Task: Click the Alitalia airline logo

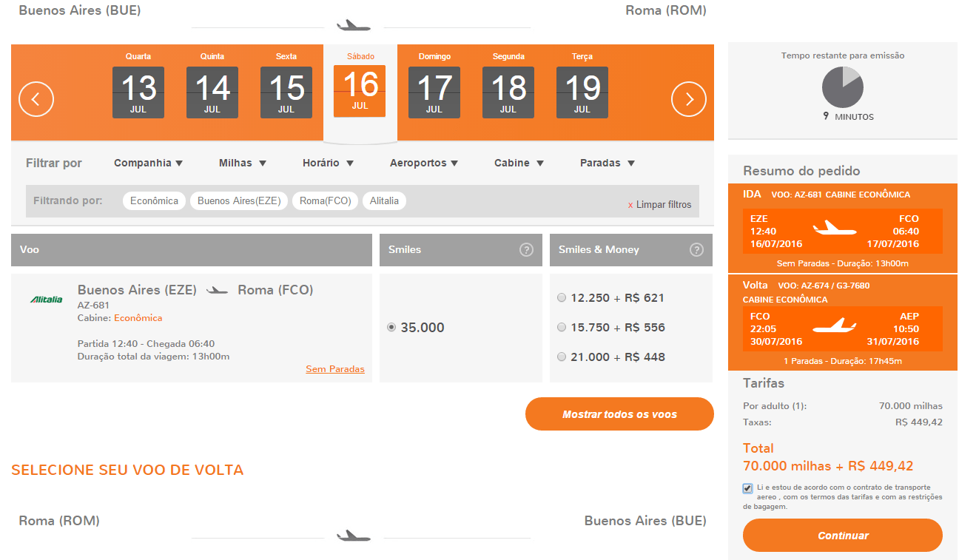Action: point(46,300)
